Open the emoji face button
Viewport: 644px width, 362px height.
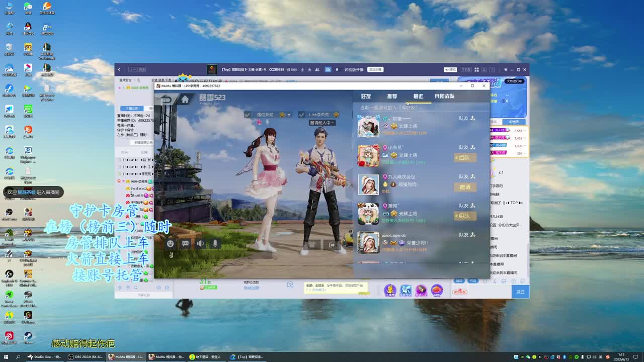[x=171, y=243]
